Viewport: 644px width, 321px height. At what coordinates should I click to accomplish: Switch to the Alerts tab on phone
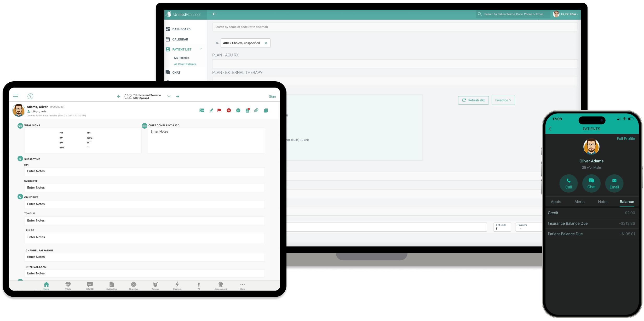pyautogui.click(x=579, y=202)
